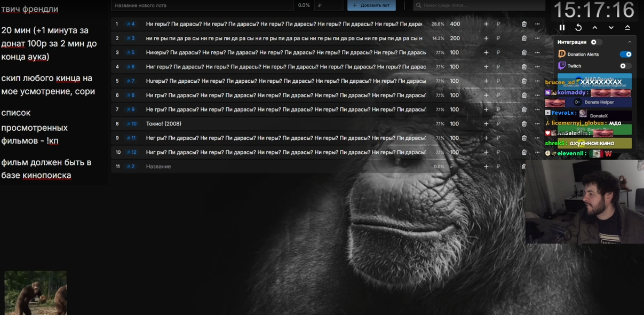The height and width of the screenshot is (315, 644).
Task: Increase timer with the up chevron
Action: tap(594, 27)
